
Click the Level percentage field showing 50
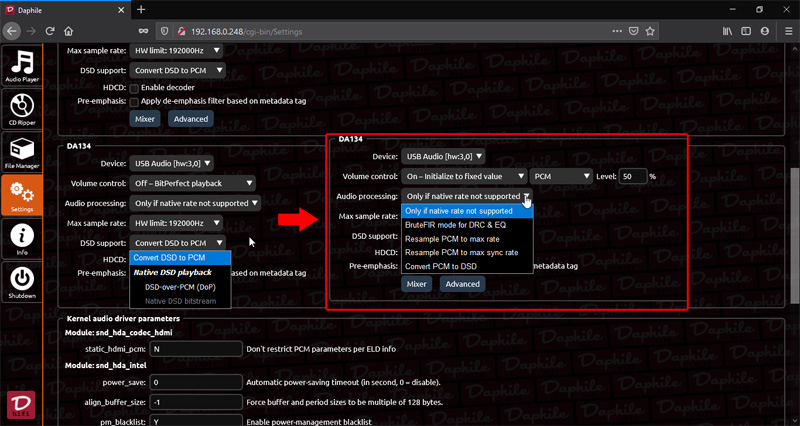click(633, 177)
